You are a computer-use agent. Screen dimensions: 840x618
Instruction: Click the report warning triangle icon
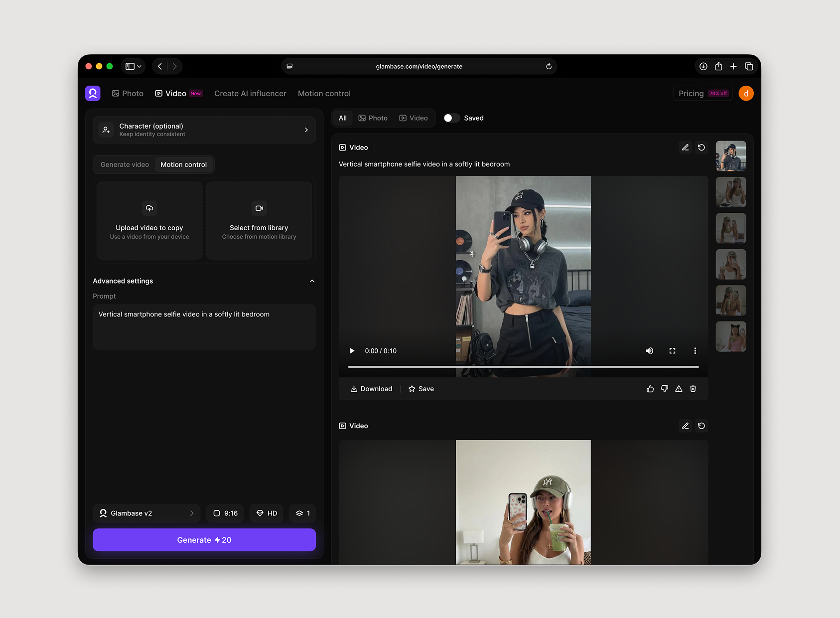(679, 389)
